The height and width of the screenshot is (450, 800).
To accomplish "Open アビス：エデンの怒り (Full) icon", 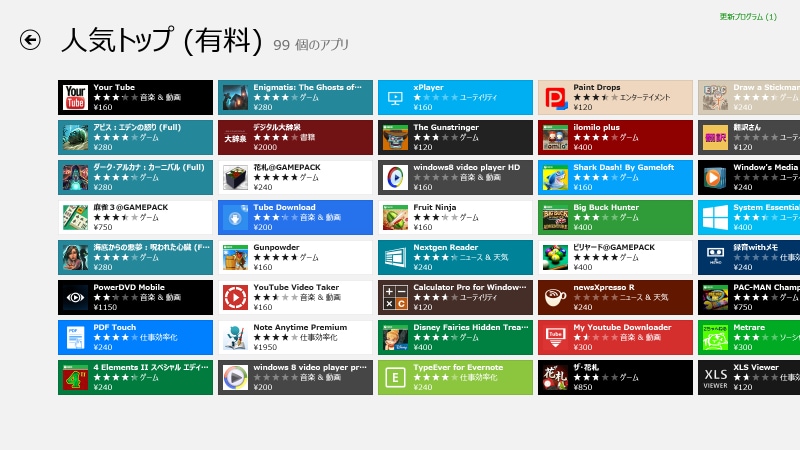I will tap(75, 137).
